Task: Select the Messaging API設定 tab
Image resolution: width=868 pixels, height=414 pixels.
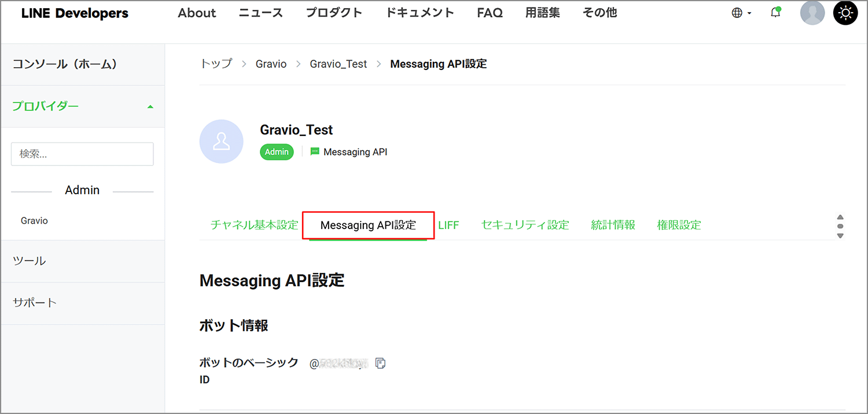Action: (368, 225)
